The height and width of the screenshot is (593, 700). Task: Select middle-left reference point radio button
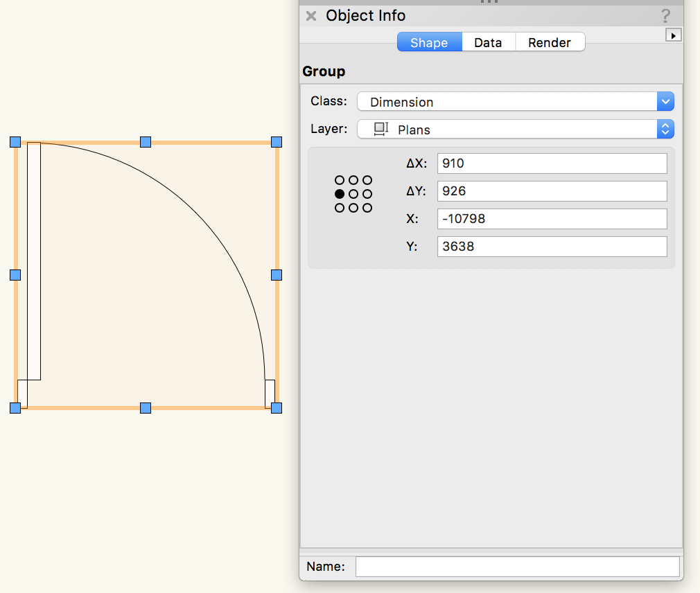point(340,194)
